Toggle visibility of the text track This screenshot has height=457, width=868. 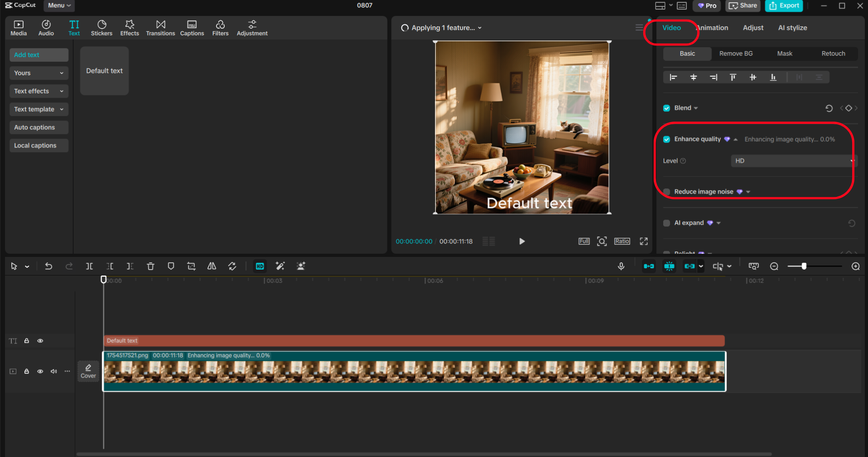pyautogui.click(x=40, y=340)
